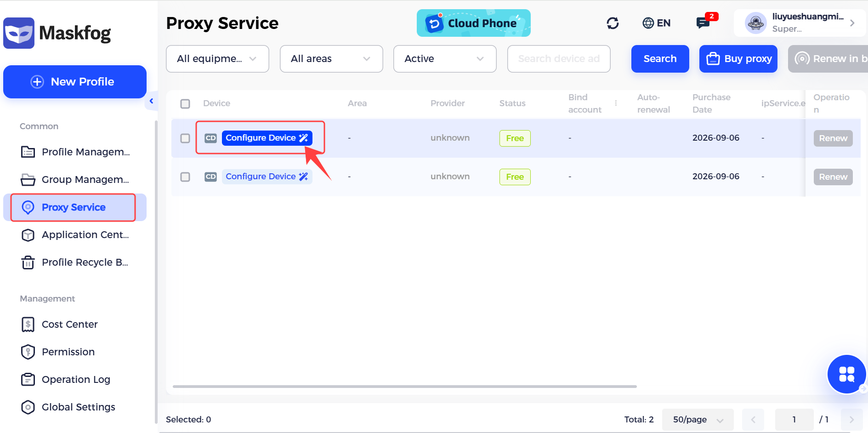Viewport: 868px width, 433px height.
Task: Click Configure Device in the second row
Action: point(267,177)
